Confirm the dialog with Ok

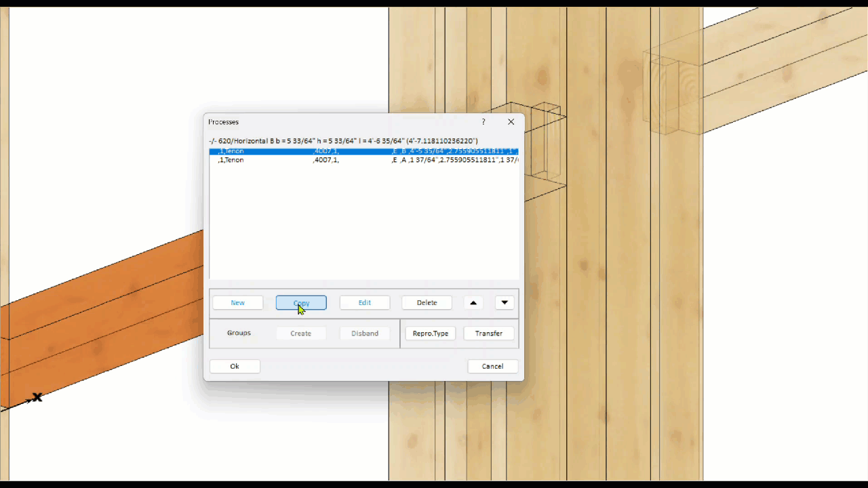tap(235, 367)
